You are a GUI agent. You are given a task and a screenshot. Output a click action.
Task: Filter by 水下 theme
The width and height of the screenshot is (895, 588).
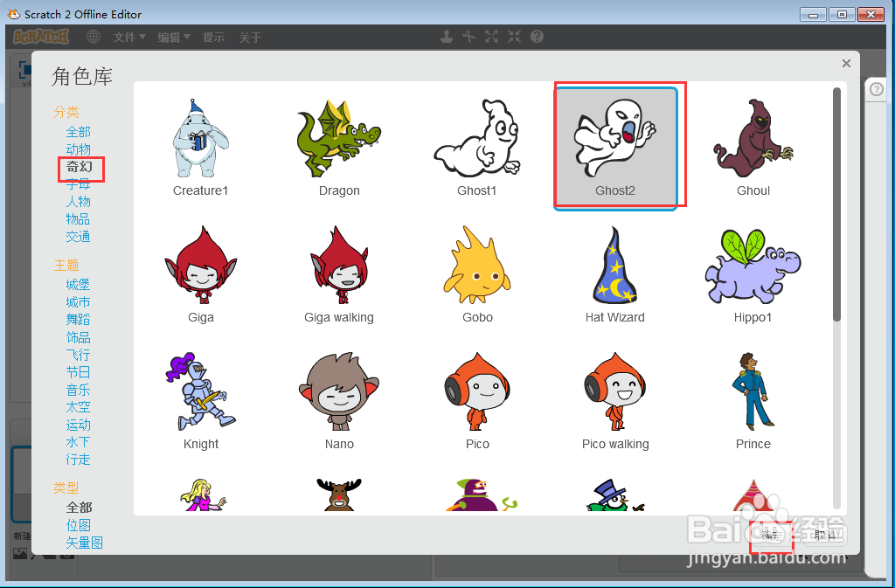tap(78, 442)
